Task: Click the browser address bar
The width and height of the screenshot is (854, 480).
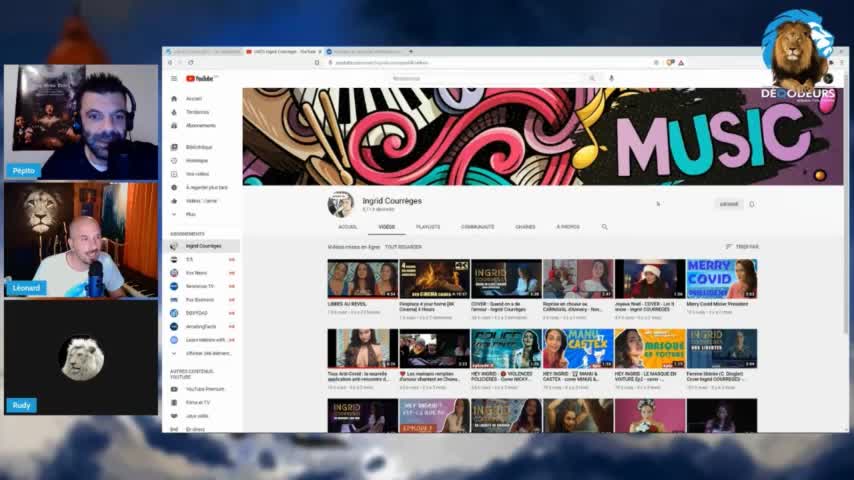Action: pos(490,63)
